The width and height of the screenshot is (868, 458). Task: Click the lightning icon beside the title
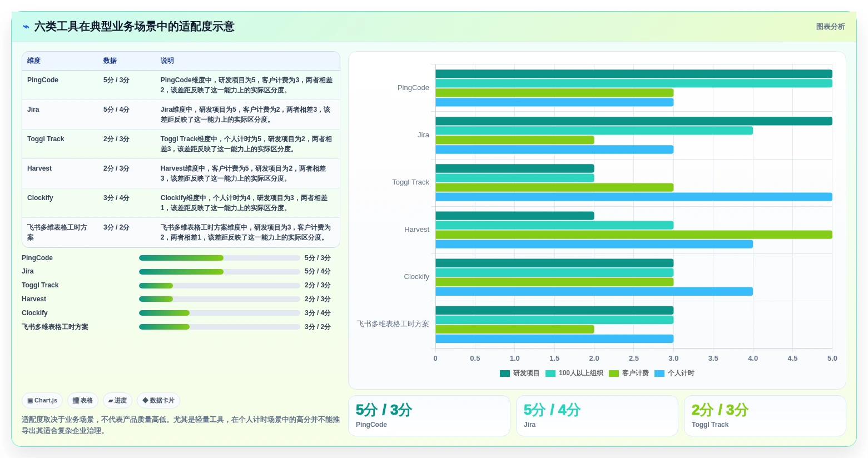click(26, 27)
